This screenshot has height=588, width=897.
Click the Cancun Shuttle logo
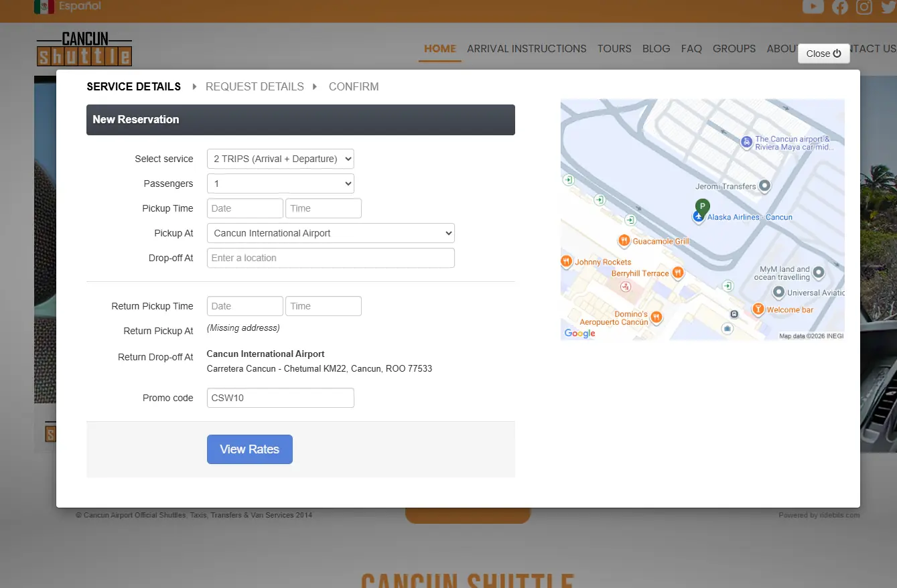point(84,50)
